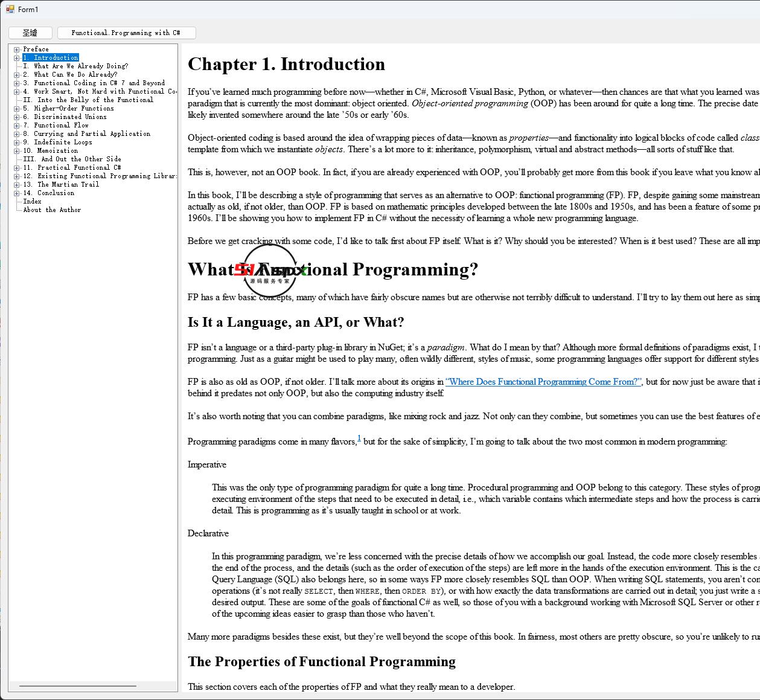Open 13. The Martian Trail chapter
This screenshot has width=760, height=700.
(x=61, y=185)
